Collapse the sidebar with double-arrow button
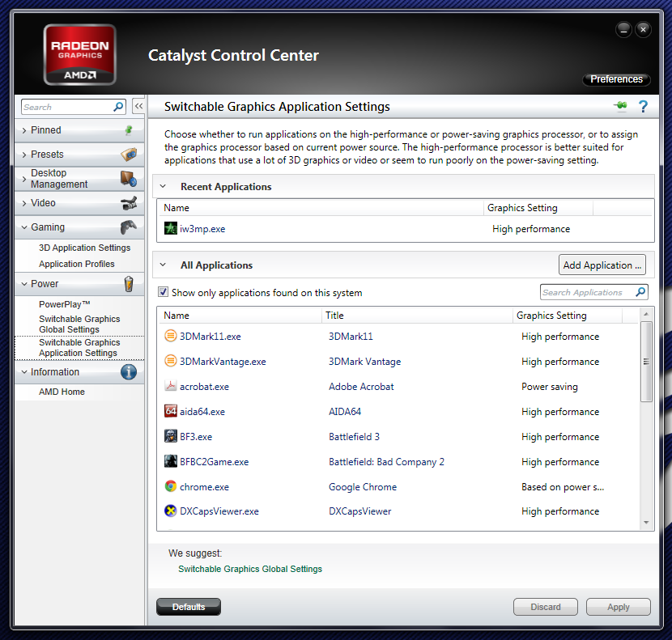 point(138,106)
